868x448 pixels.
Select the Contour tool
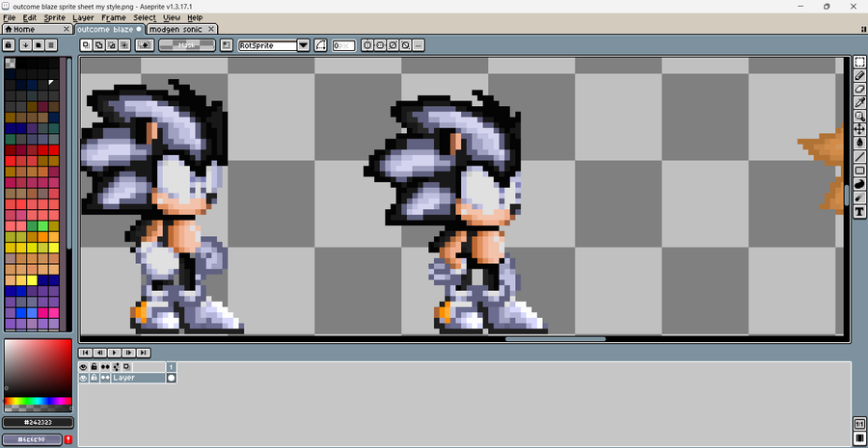pos(859,184)
